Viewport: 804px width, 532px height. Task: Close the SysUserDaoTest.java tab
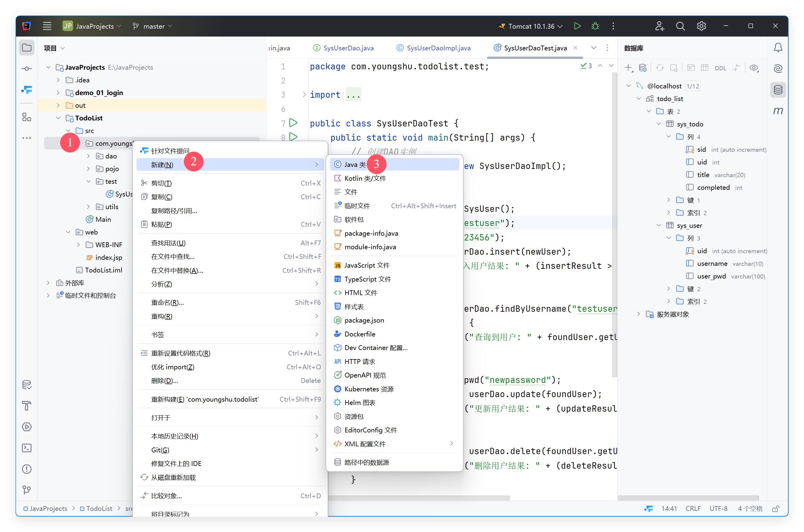(x=575, y=48)
